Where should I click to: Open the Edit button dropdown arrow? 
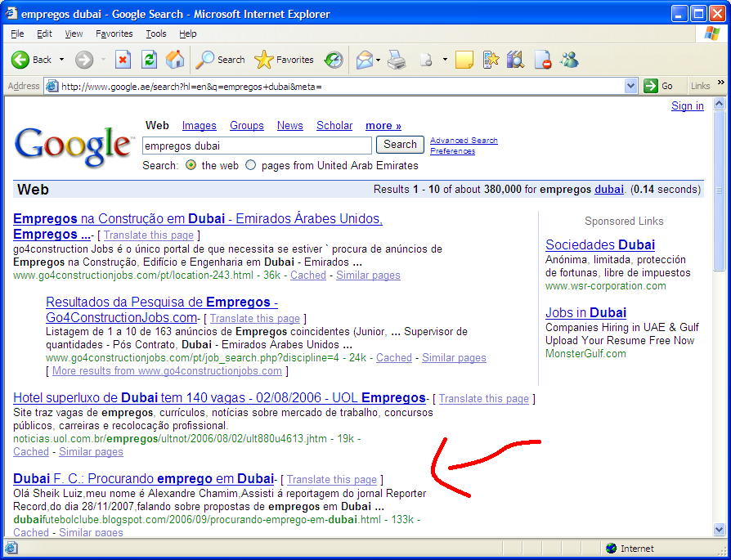[445, 60]
